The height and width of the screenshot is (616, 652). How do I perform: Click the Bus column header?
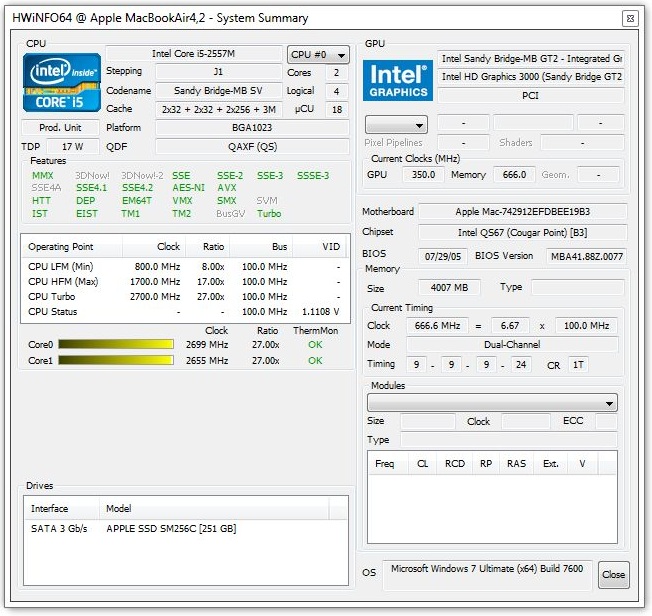(261, 247)
